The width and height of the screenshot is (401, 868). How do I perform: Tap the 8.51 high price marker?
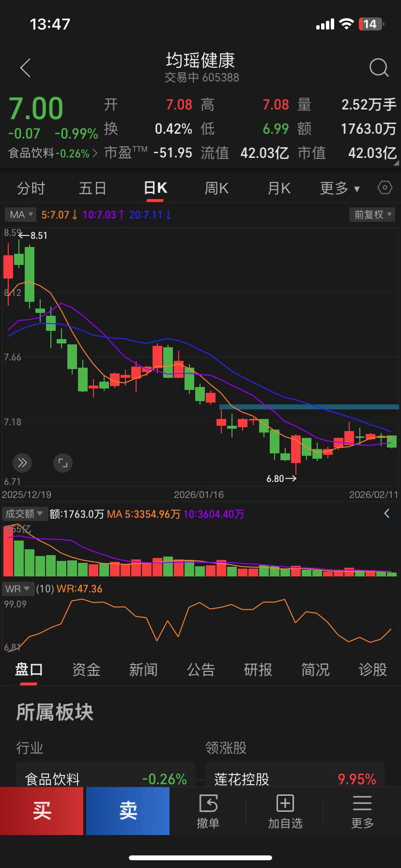coord(33,236)
